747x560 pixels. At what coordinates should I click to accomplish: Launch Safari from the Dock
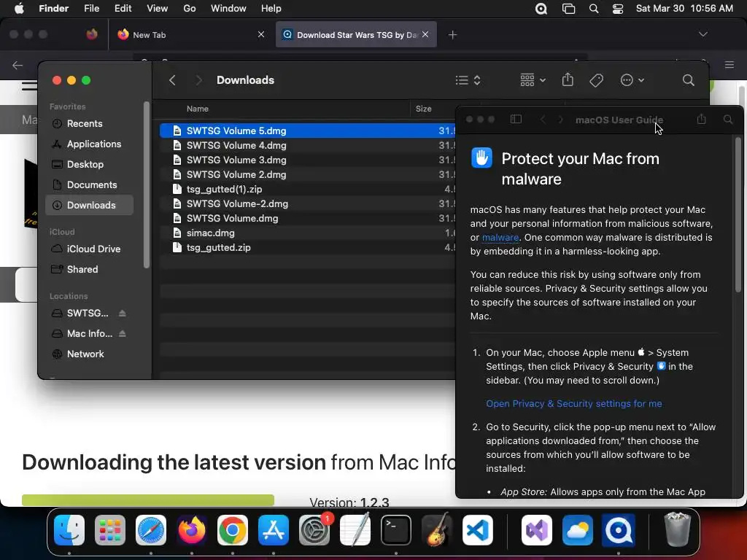click(x=151, y=530)
